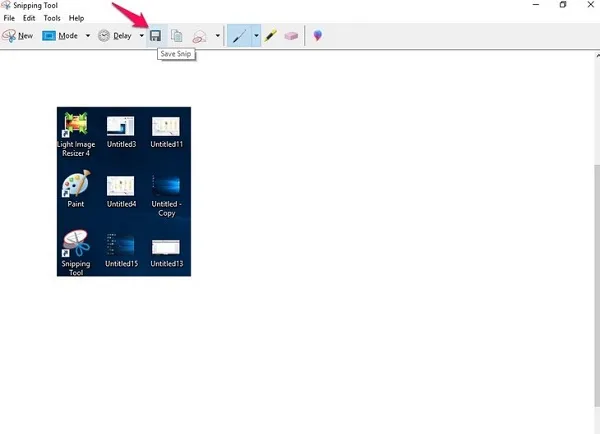The width and height of the screenshot is (600, 434).
Task: Open the Pen options dropdown arrow
Action: (256, 36)
